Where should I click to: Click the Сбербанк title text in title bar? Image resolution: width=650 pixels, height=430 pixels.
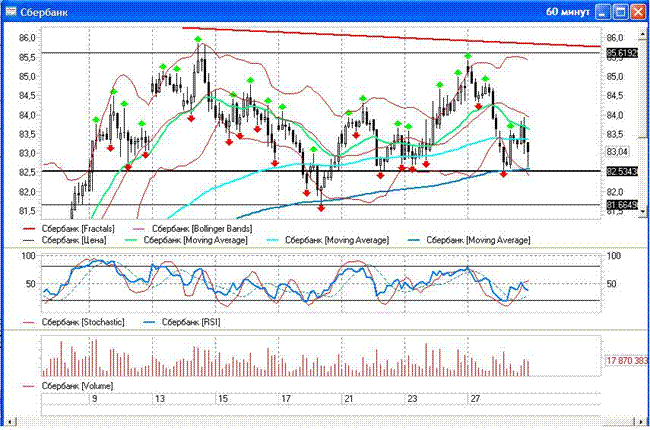click(44, 12)
